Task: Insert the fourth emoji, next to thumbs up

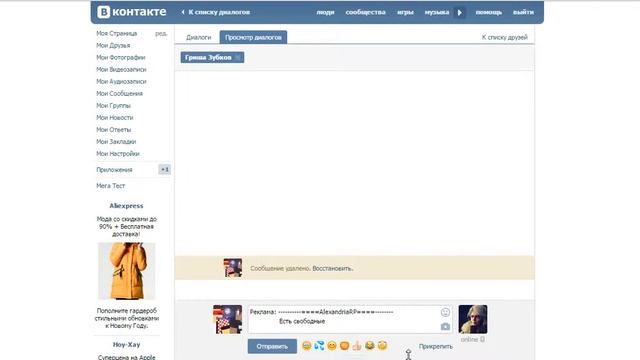Action: pyautogui.click(x=344, y=346)
